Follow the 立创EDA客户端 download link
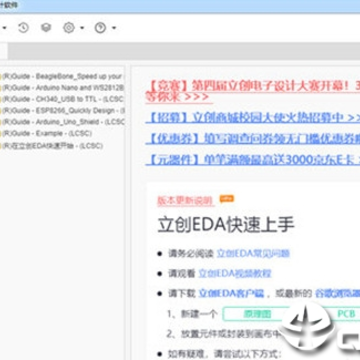 231,294
